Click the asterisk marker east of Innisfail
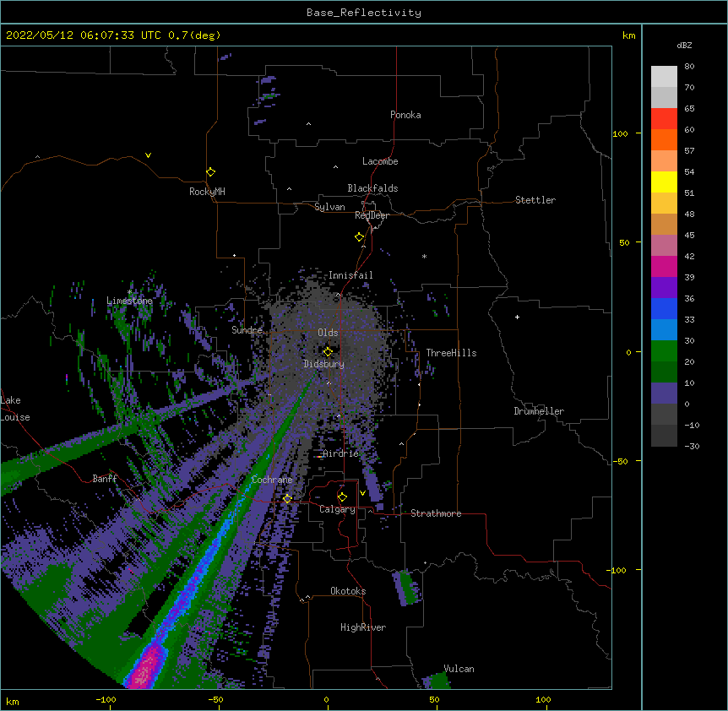This screenshot has width=728, height=711. pyautogui.click(x=424, y=256)
